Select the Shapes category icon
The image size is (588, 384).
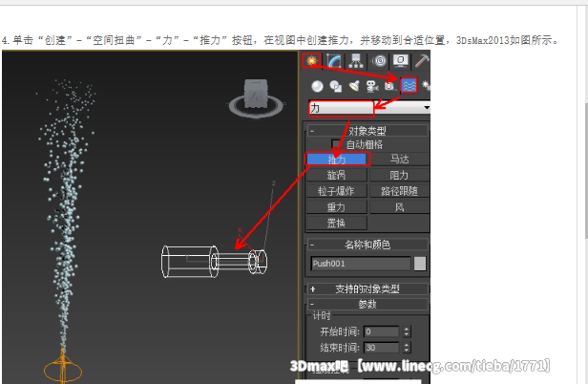(335, 86)
